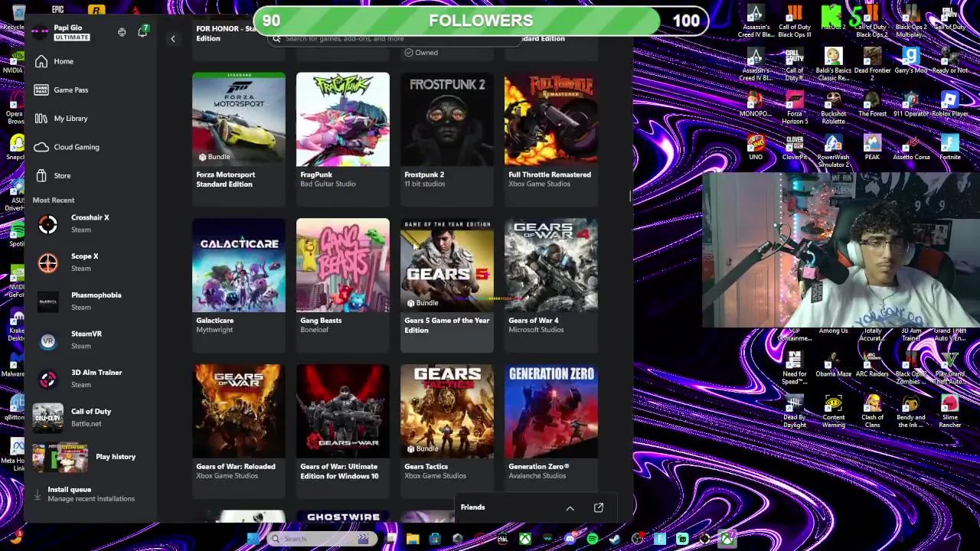
Task: Click the icon left of the notifications bell
Action: (x=122, y=32)
